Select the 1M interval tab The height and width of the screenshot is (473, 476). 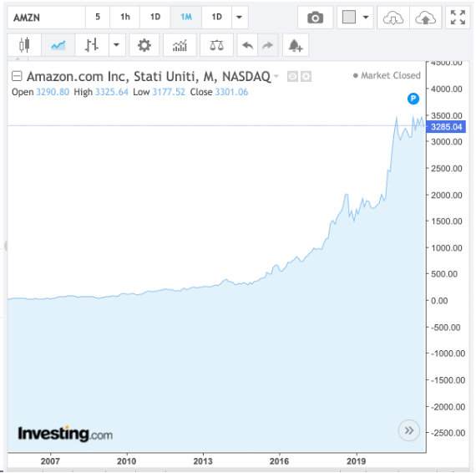[186, 18]
